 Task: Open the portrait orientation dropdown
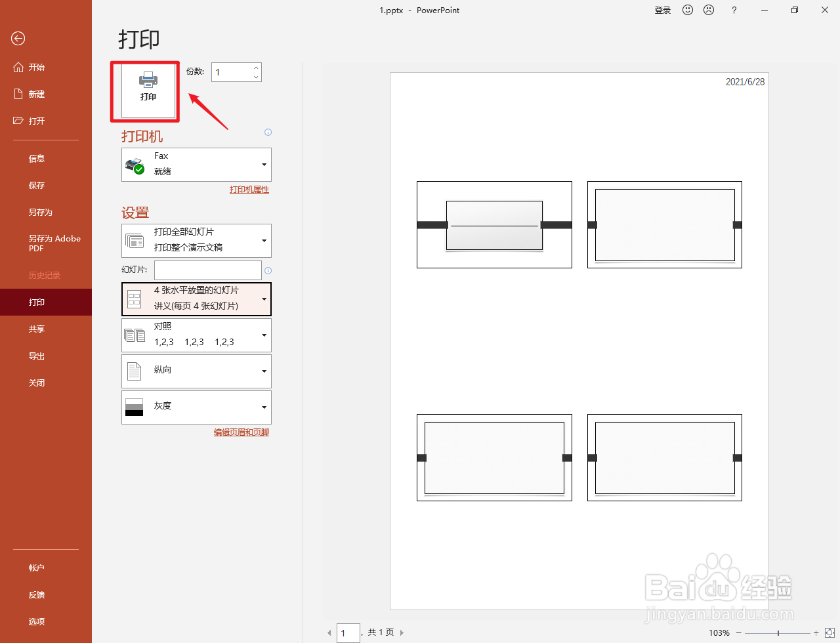[x=196, y=371]
